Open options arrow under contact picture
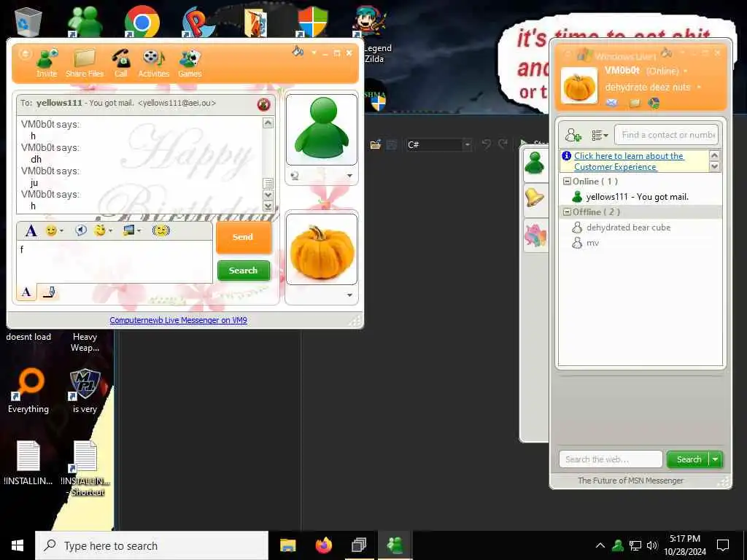This screenshot has width=747, height=560. pos(349,176)
